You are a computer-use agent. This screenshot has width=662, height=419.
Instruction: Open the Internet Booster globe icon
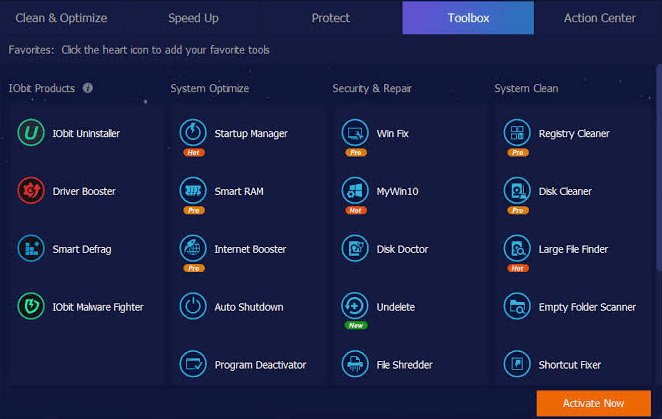pyautogui.click(x=193, y=248)
